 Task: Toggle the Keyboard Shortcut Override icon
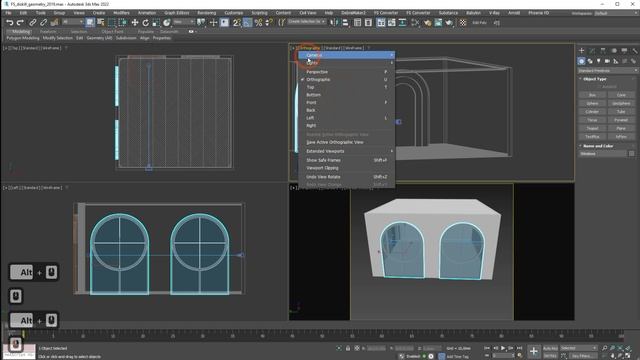coord(224,22)
